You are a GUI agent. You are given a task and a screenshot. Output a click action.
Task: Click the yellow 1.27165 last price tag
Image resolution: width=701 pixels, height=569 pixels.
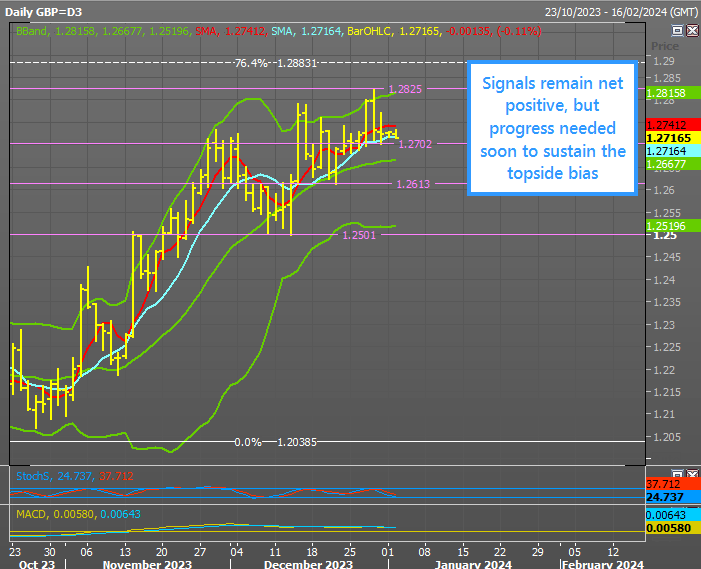click(673, 138)
